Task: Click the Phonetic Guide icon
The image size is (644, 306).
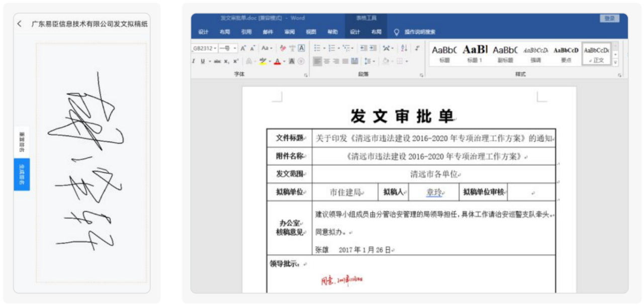Action: click(x=293, y=48)
